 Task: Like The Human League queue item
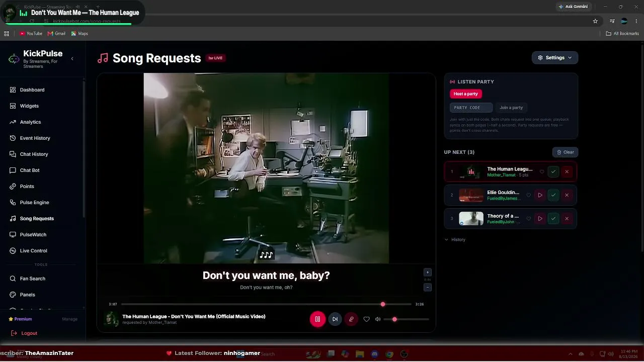point(542,172)
